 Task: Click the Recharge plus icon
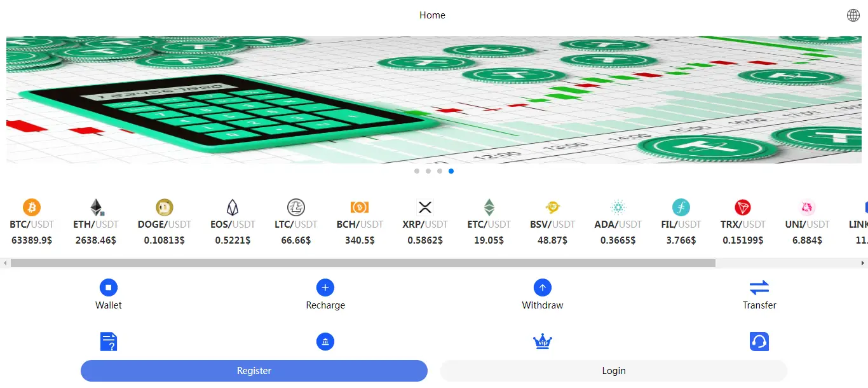[x=325, y=288]
